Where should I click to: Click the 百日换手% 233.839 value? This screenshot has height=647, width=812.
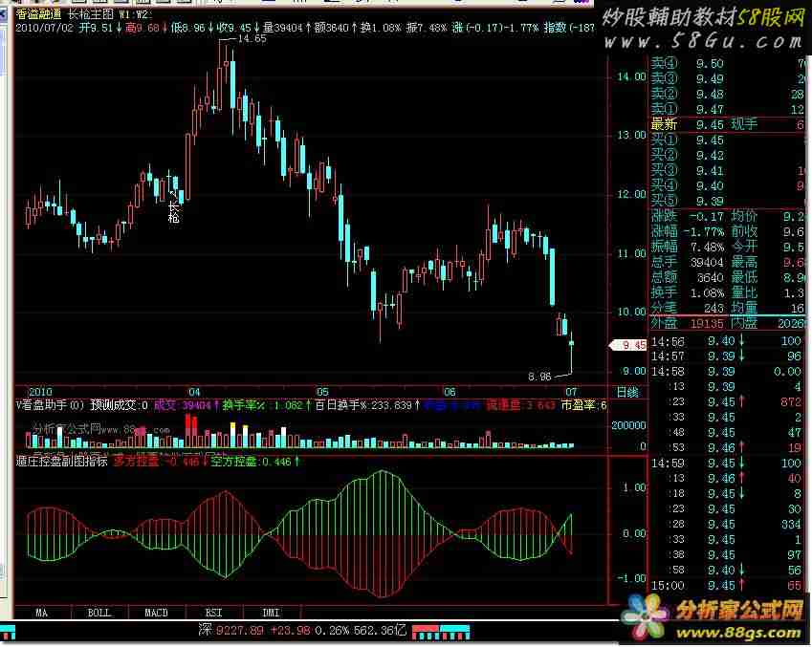point(367,405)
